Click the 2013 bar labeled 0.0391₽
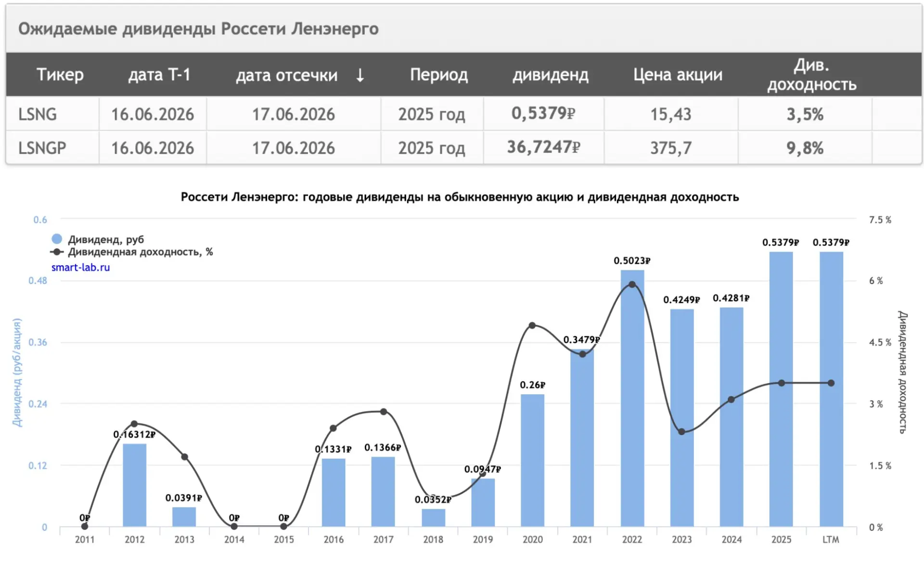Image resolution: width=924 pixels, height=568 pixels. (184, 517)
